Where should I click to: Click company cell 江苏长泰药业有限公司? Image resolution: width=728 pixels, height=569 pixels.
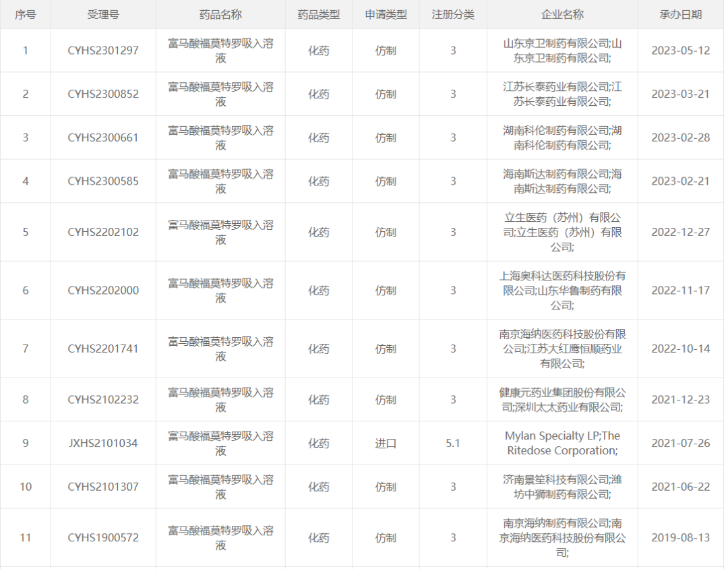[562, 94]
